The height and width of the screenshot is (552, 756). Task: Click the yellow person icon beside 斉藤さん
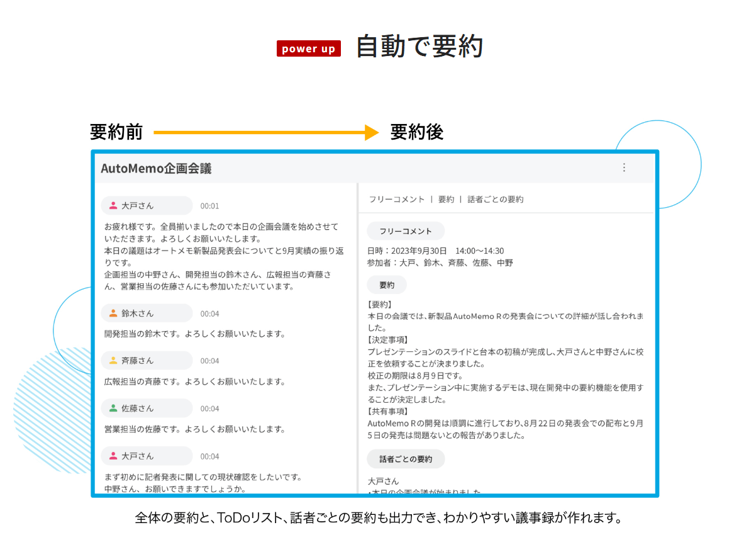[113, 361]
